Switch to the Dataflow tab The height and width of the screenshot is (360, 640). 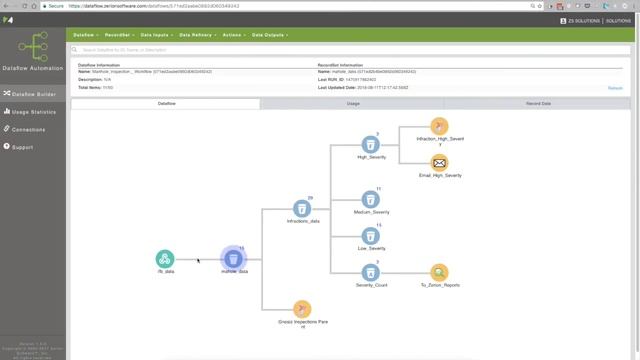pyautogui.click(x=166, y=104)
